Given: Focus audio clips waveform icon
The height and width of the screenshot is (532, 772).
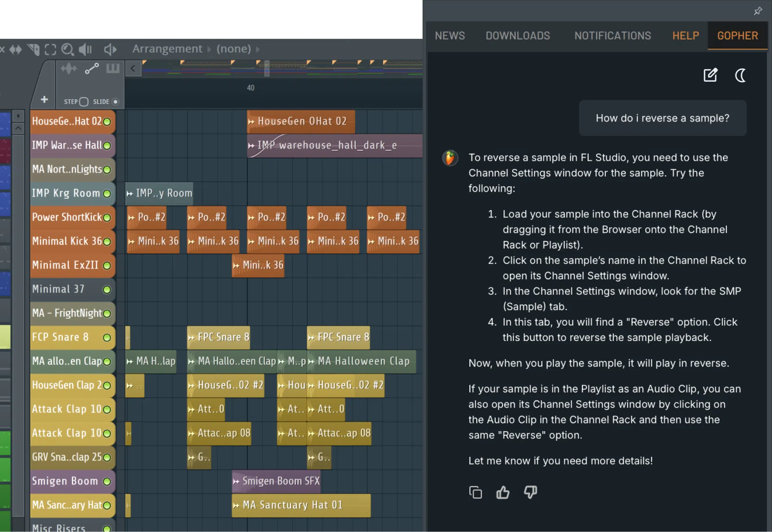Looking at the screenshot, I should click(69, 69).
